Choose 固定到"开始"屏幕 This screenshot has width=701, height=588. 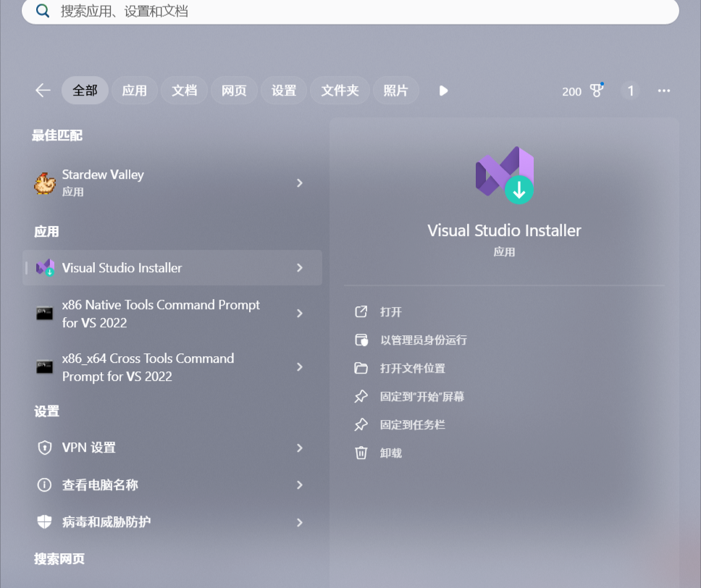coord(422,396)
